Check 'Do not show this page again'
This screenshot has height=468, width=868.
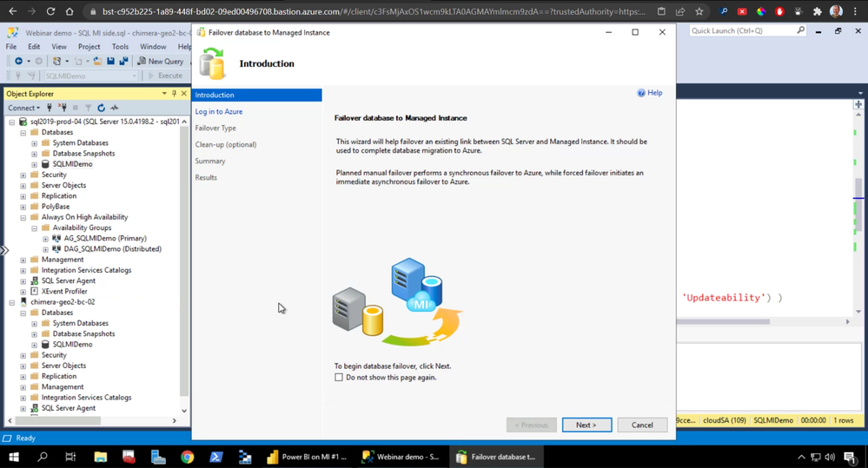(339, 378)
